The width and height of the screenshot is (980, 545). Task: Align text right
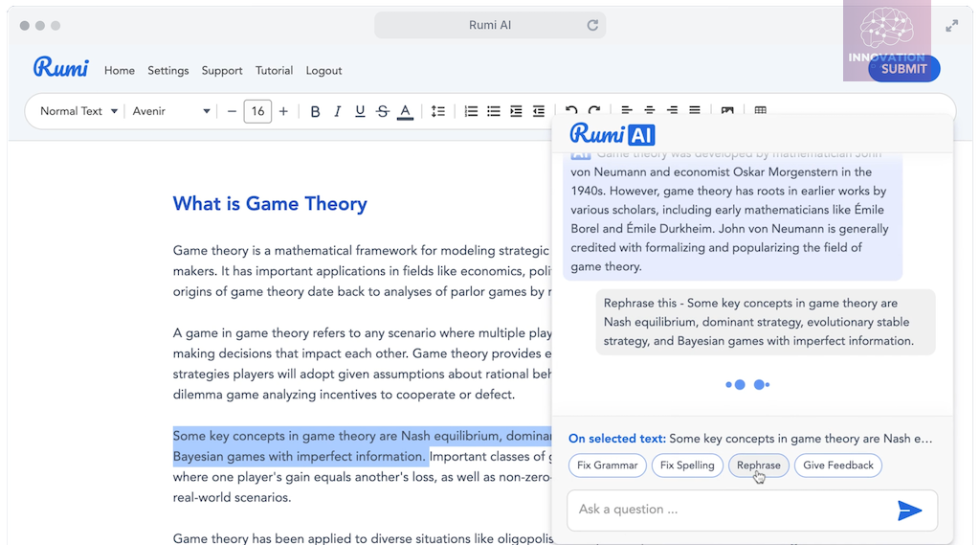pyautogui.click(x=672, y=109)
